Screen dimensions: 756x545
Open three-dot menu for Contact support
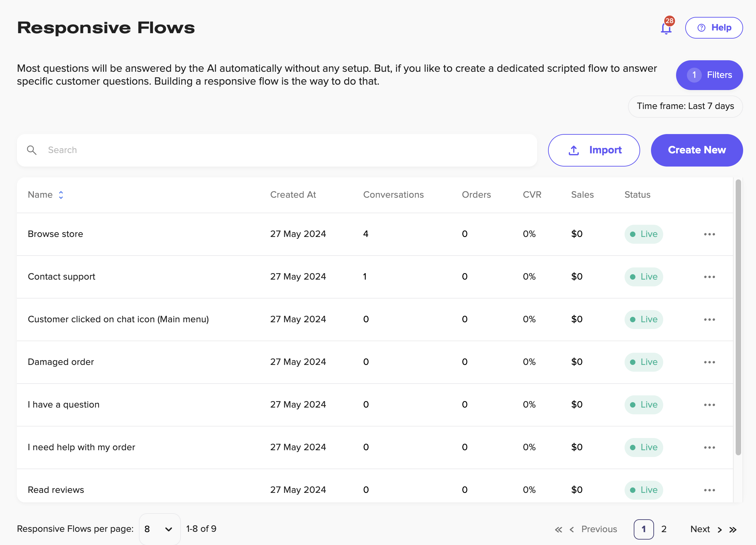709,277
